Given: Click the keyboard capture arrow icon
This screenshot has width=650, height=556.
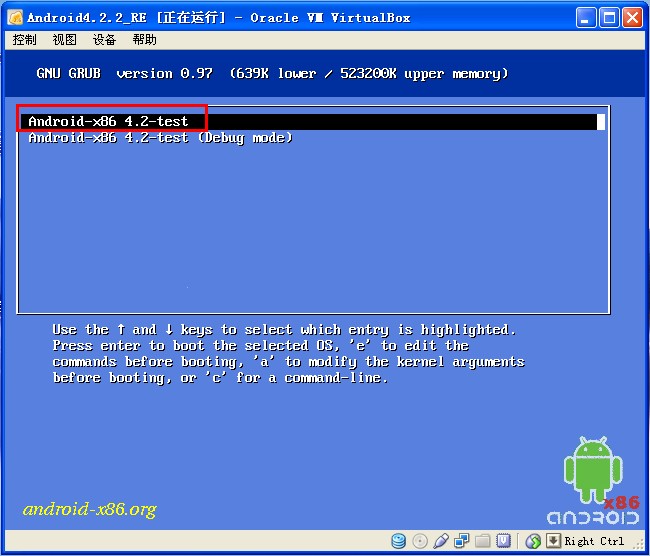Looking at the screenshot, I should point(553,541).
